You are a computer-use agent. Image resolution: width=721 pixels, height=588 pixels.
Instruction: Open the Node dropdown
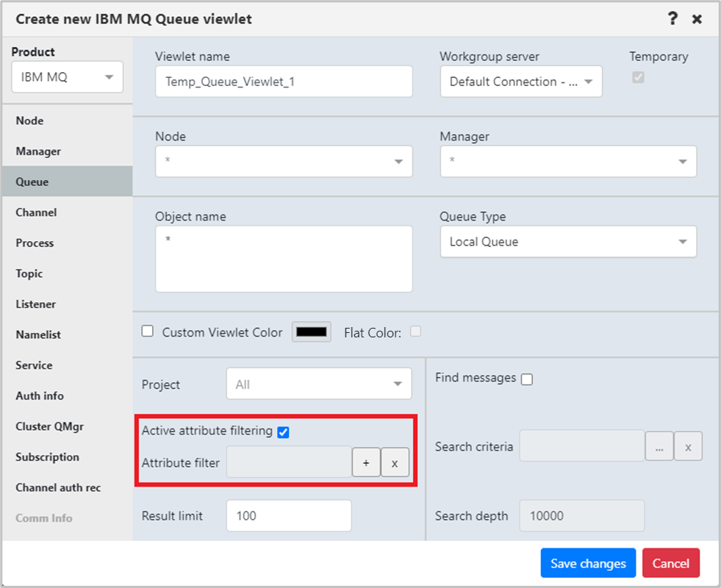[x=284, y=162]
